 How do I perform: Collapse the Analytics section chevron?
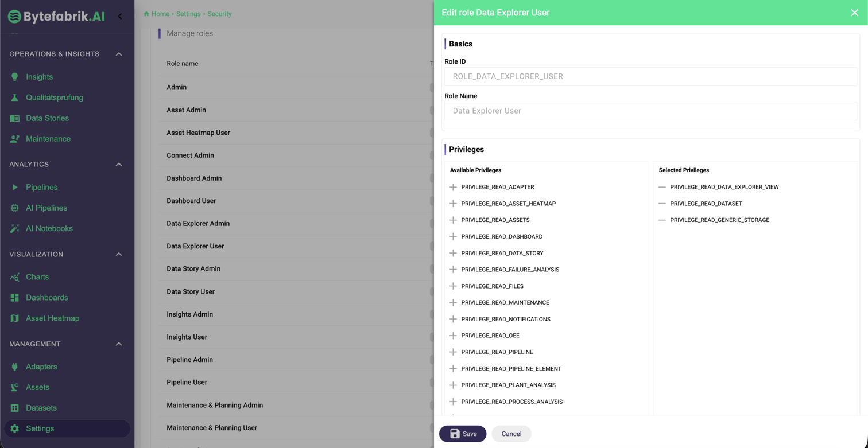point(119,165)
